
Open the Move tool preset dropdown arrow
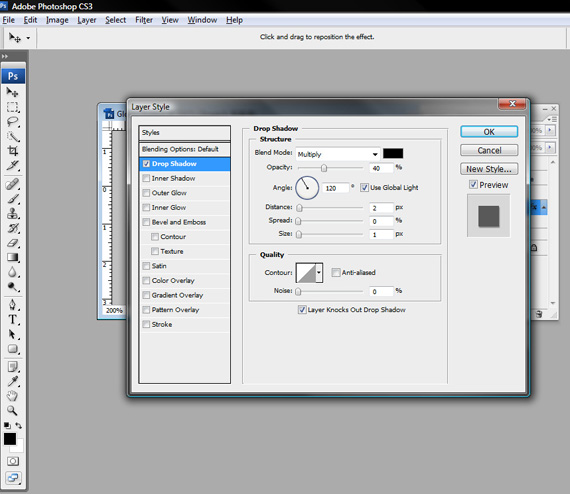28,38
